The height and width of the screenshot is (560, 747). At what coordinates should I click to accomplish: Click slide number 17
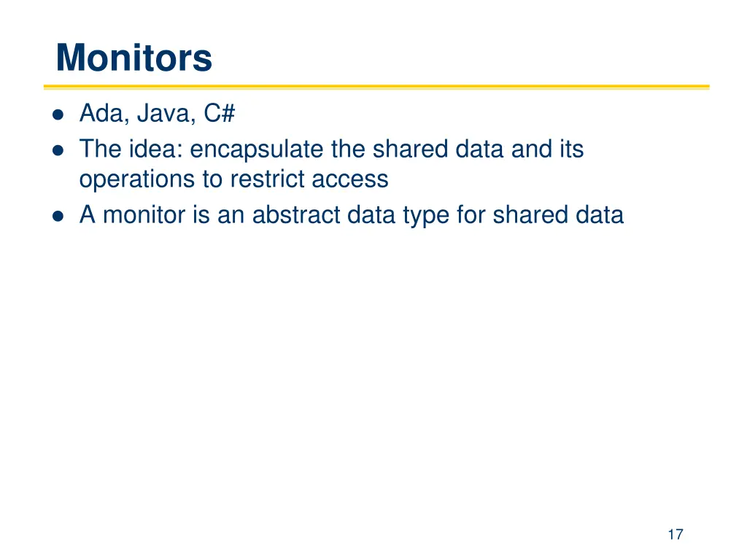(676, 534)
